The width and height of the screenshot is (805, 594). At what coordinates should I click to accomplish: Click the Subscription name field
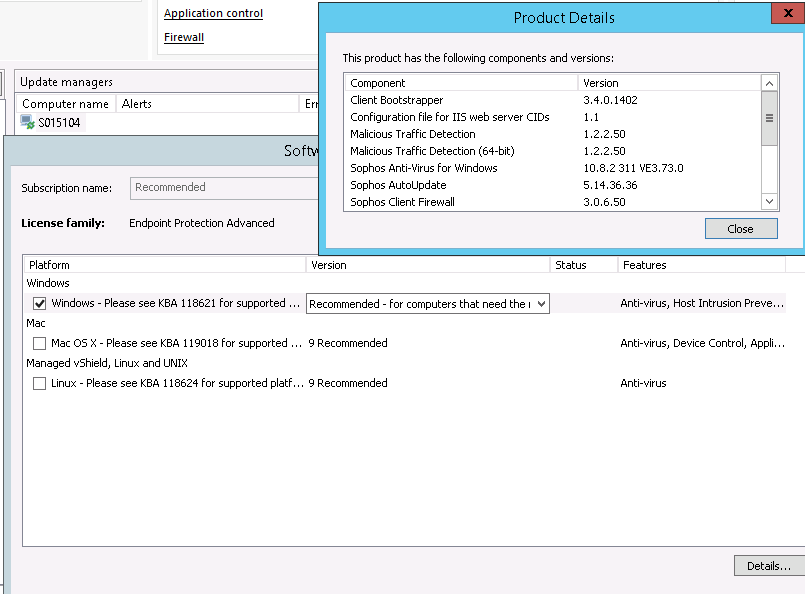click(224, 187)
